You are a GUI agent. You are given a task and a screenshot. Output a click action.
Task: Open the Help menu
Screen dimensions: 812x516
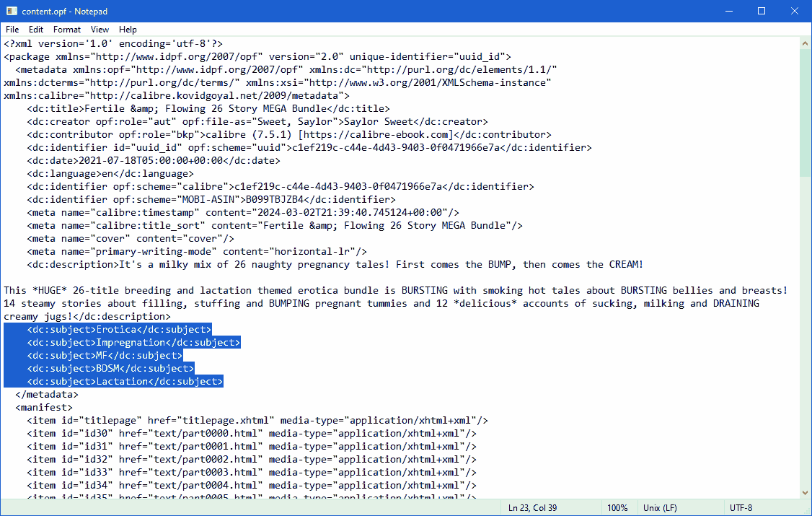tap(128, 30)
